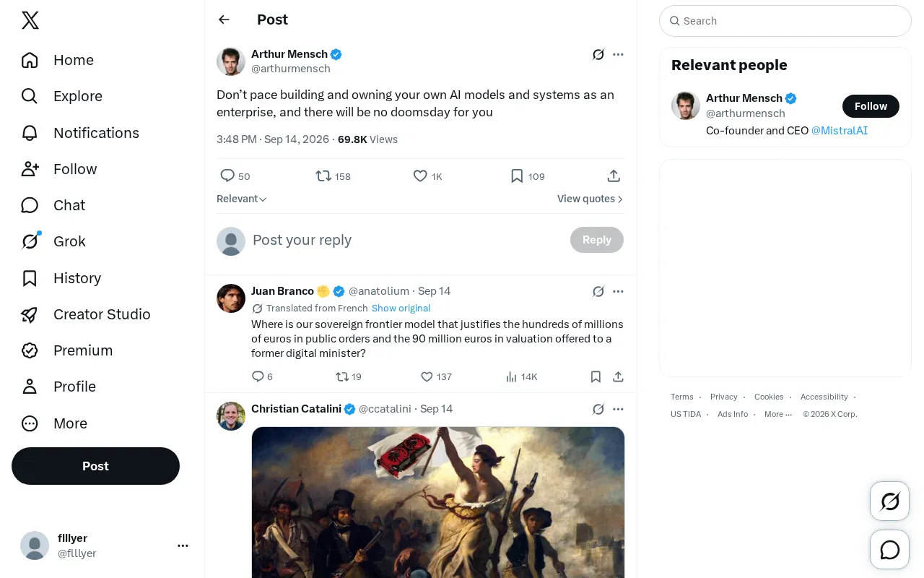Follow Arthur Mensch

pyautogui.click(x=871, y=106)
